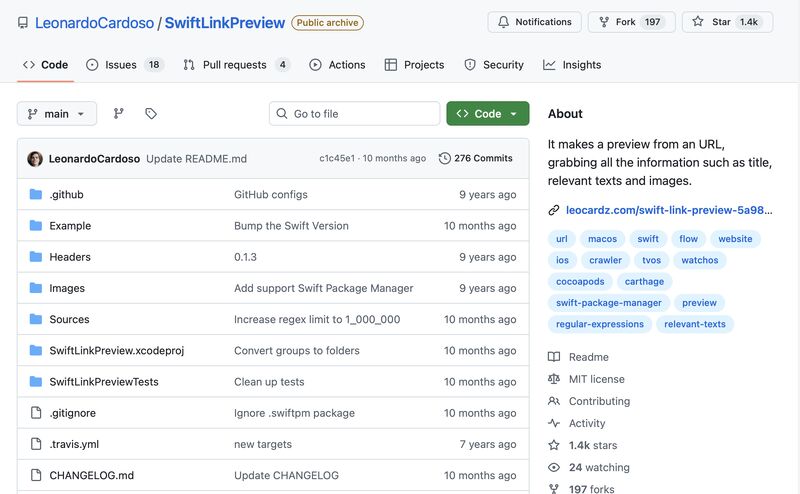Click the repository book icon beside LeonardoCardoso
The width and height of the screenshot is (800, 494).
point(23,23)
